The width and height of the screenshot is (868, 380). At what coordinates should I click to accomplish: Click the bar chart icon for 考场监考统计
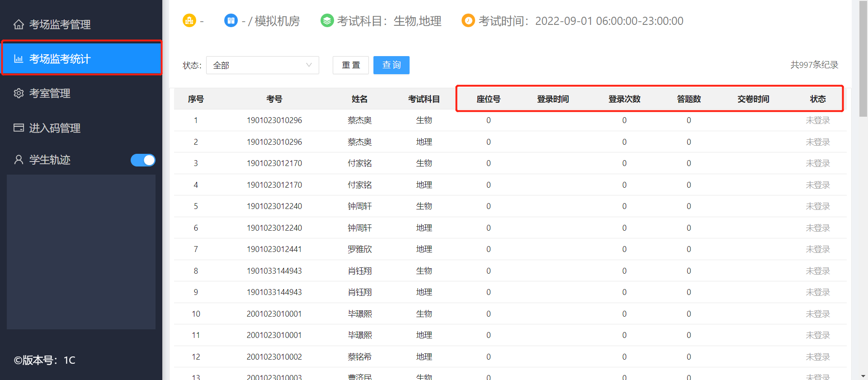click(x=19, y=59)
